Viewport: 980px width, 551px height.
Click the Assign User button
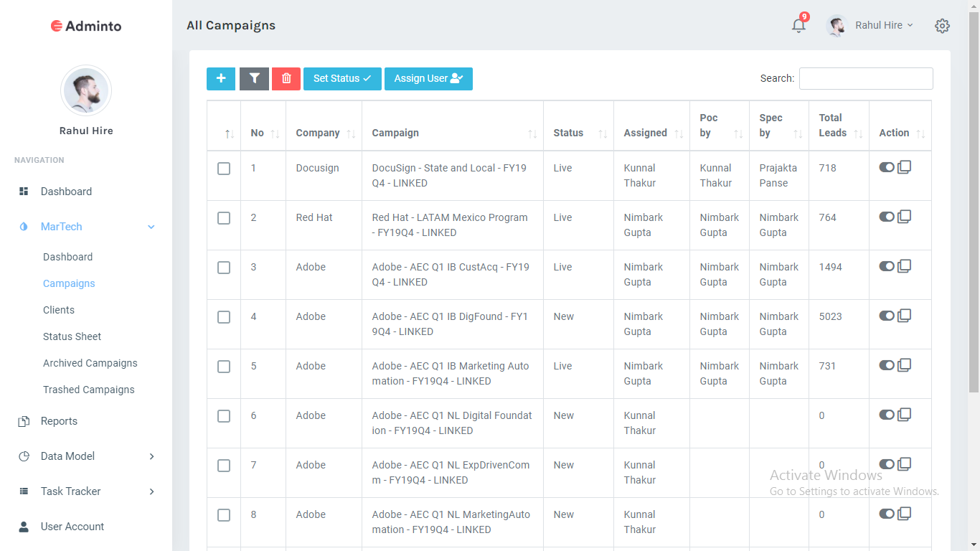pos(428,79)
